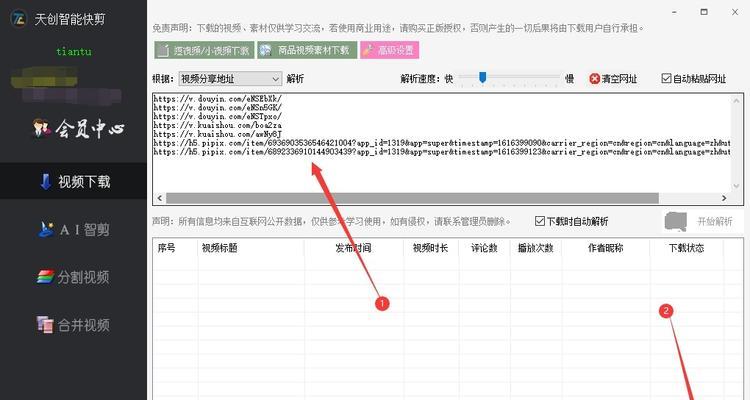Minimize the application window
This screenshot has height=400, width=750.
pos(674,12)
